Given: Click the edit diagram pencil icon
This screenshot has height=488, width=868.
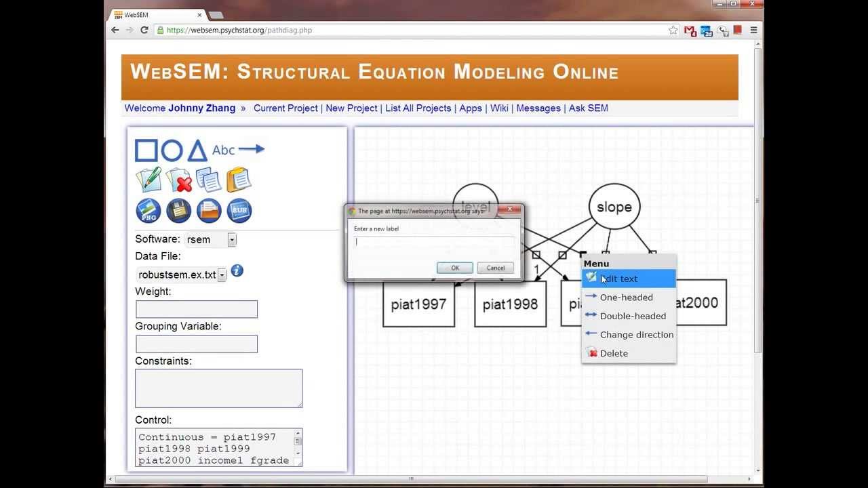Looking at the screenshot, I should click(x=149, y=180).
